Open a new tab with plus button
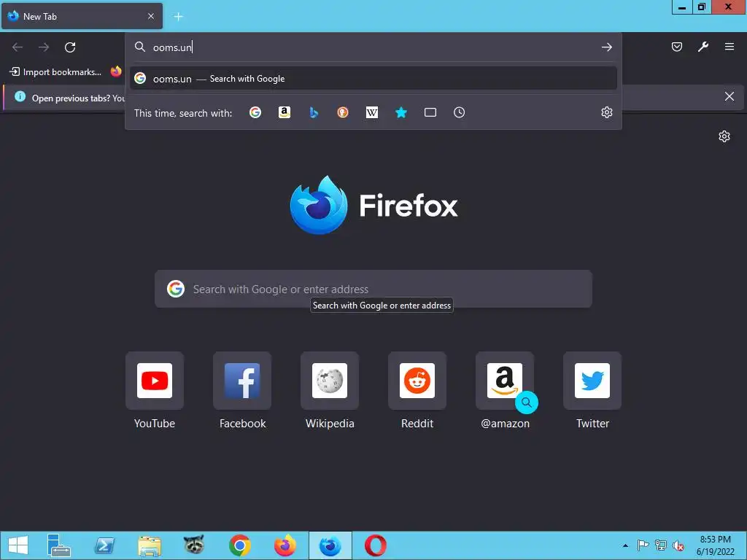 tap(178, 17)
